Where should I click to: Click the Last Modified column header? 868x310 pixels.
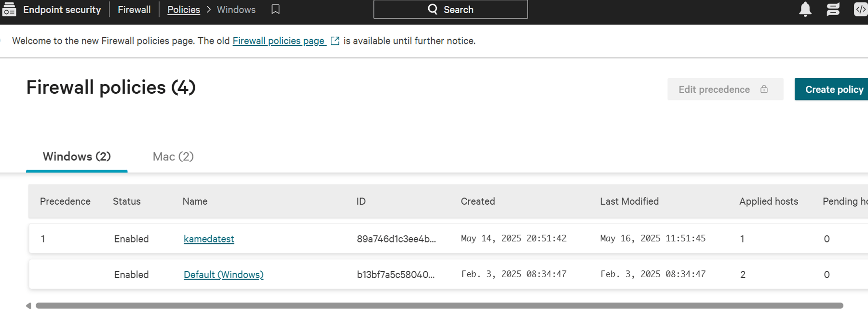pyautogui.click(x=629, y=201)
